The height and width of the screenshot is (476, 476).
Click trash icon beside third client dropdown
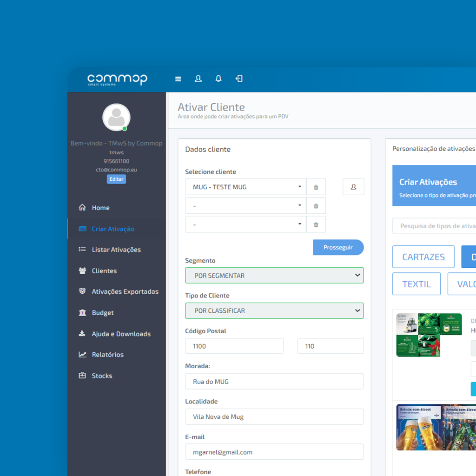point(316,225)
